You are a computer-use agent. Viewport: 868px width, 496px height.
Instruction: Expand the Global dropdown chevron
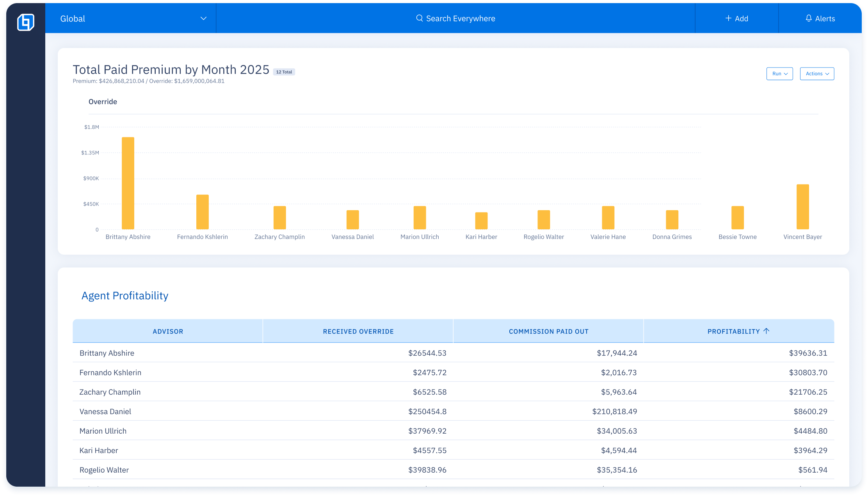click(203, 18)
